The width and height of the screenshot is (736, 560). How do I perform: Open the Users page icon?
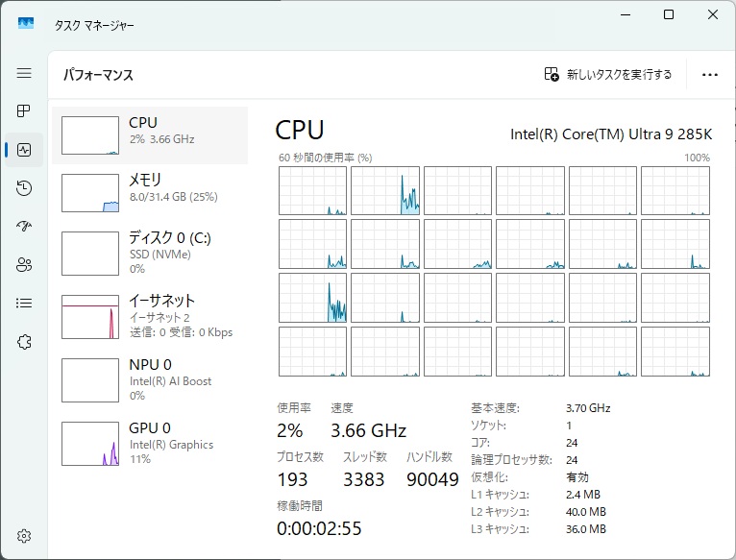click(x=24, y=265)
